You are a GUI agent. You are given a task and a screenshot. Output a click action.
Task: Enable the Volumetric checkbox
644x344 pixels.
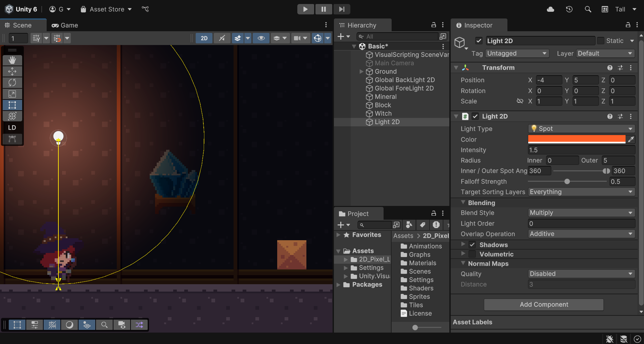coord(472,254)
